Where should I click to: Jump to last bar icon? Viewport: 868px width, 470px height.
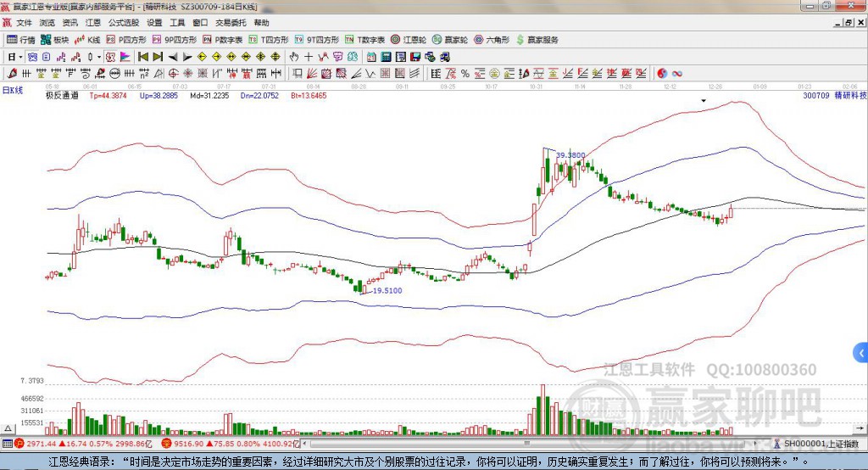158,57
